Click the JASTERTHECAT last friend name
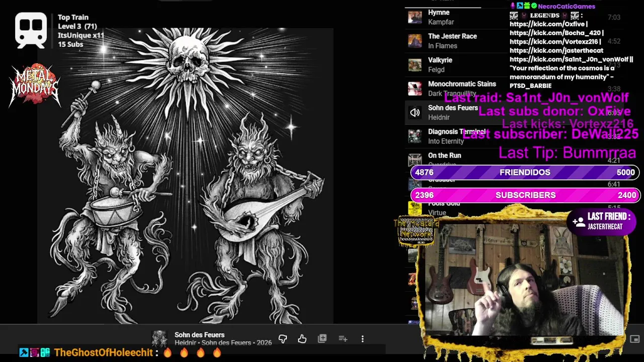 coord(605,227)
